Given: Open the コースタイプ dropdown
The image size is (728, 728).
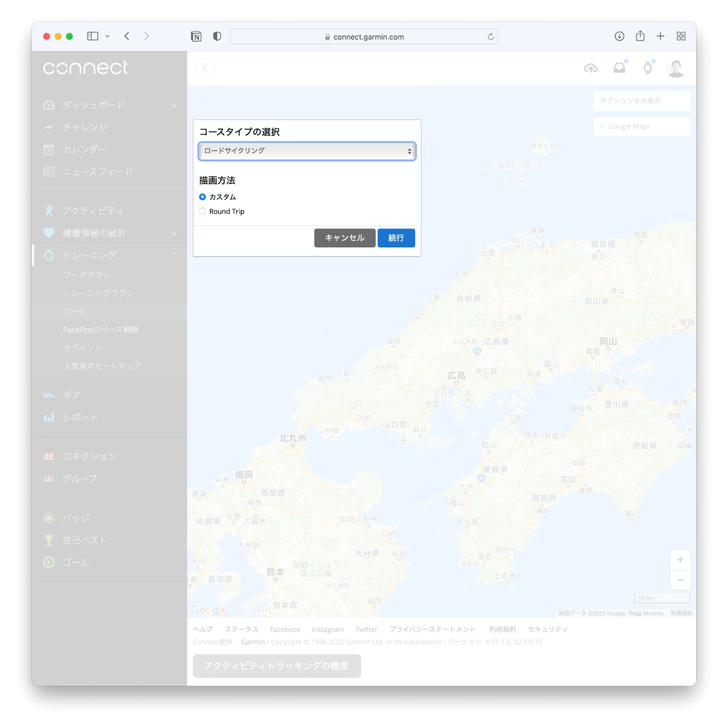Looking at the screenshot, I should click(x=307, y=151).
